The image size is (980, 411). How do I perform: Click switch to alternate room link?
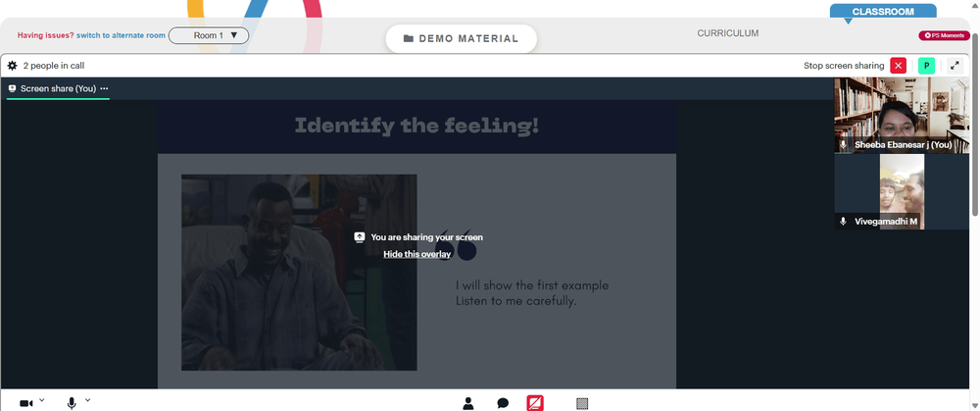point(121,35)
